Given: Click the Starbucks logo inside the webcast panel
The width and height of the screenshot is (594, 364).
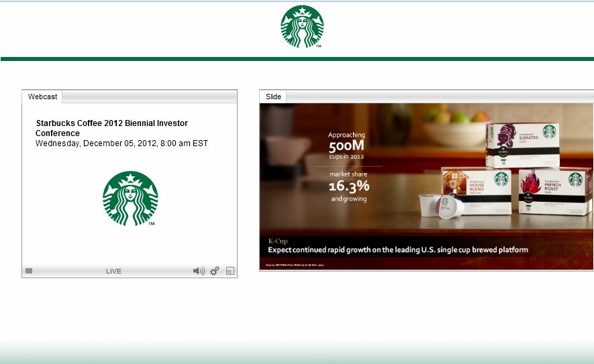Looking at the screenshot, I should [x=130, y=198].
